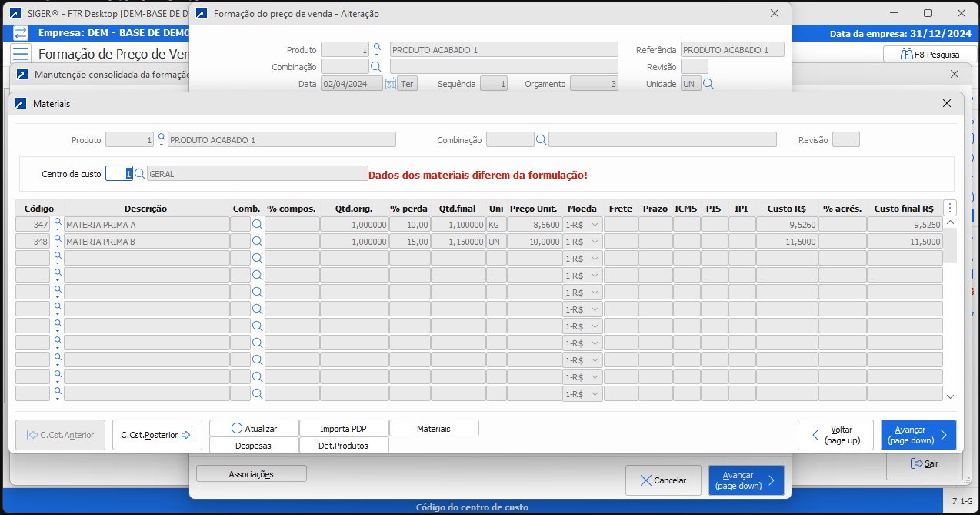The image size is (980, 515).
Task: Go to next cost center with C.Cst.Posterior
Action: [x=157, y=435]
